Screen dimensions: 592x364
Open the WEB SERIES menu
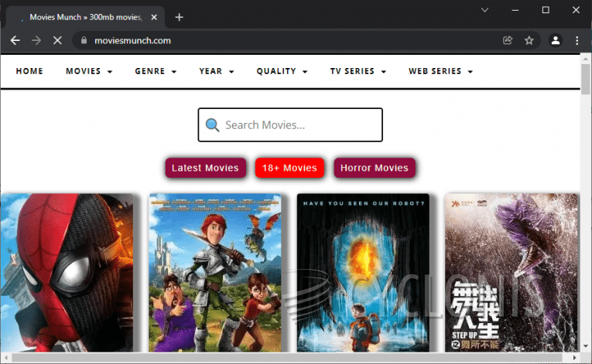[440, 71]
